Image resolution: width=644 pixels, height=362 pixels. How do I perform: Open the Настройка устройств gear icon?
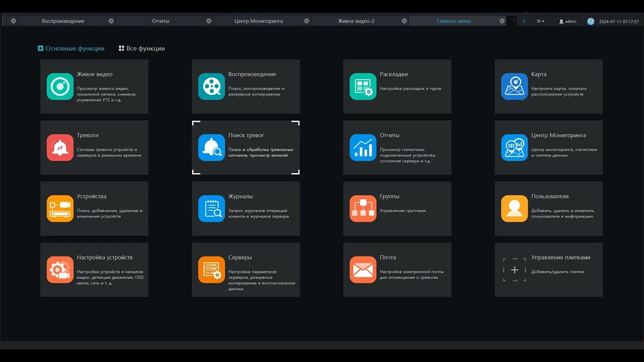(60, 270)
